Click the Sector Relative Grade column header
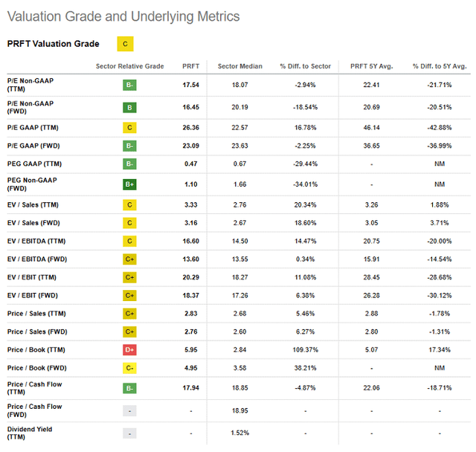The height and width of the screenshot is (452, 476). point(130,66)
